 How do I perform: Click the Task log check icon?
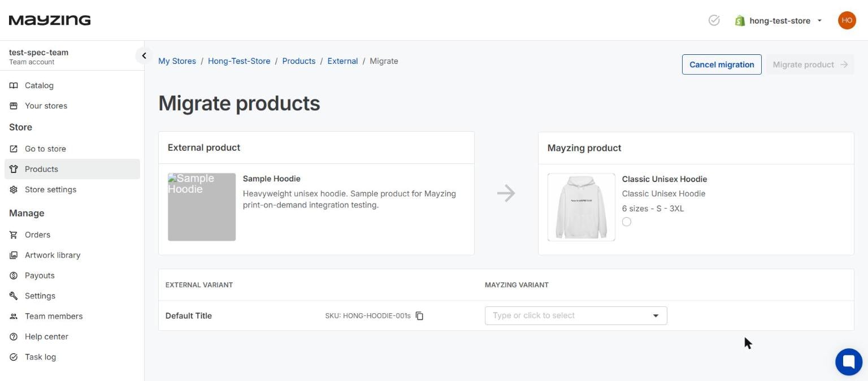(14, 357)
